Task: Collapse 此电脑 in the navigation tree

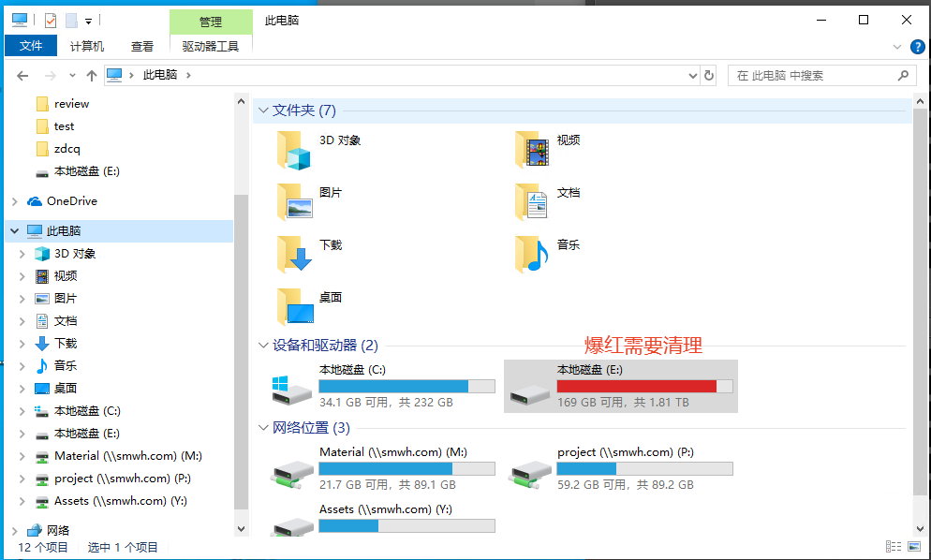Action: [15, 231]
